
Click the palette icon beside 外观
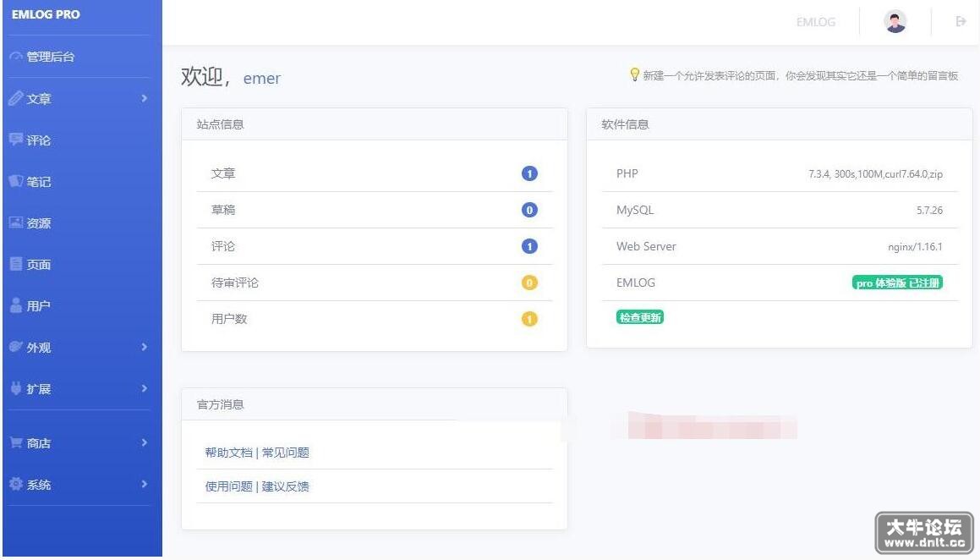tap(16, 346)
